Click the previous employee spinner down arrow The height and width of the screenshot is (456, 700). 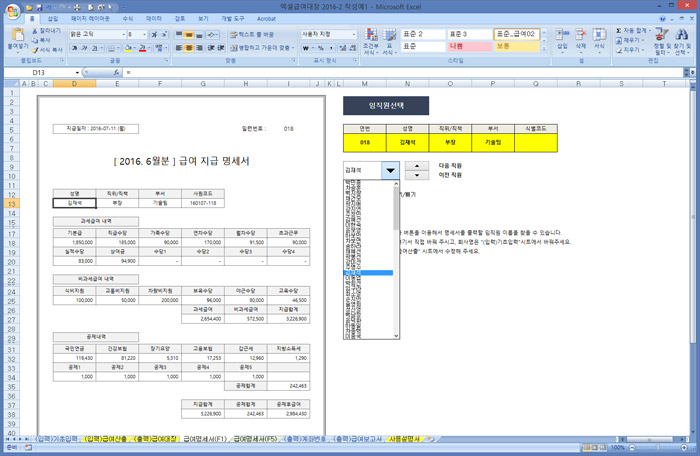click(417, 175)
